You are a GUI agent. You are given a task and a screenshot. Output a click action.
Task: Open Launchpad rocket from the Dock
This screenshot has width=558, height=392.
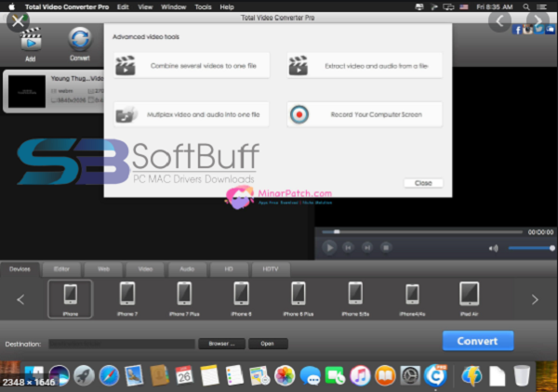(x=84, y=375)
